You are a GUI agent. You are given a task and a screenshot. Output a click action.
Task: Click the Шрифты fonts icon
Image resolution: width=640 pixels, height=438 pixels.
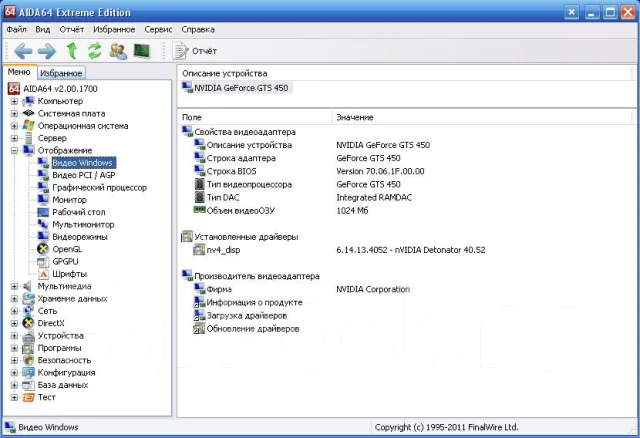(43, 274)
